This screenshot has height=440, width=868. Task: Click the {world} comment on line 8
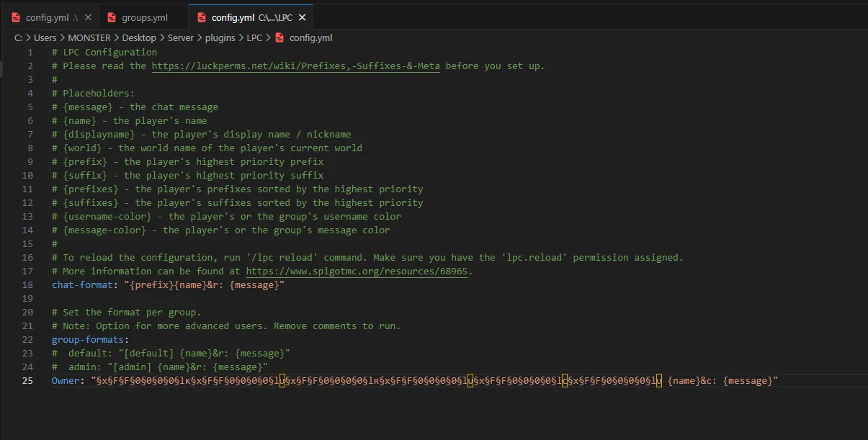coord(207,148)
